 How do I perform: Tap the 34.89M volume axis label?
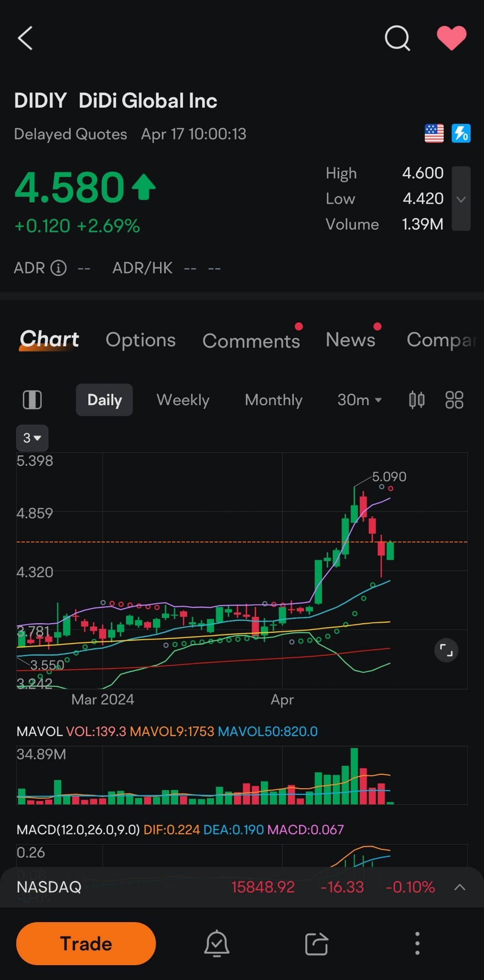point(42,754)
